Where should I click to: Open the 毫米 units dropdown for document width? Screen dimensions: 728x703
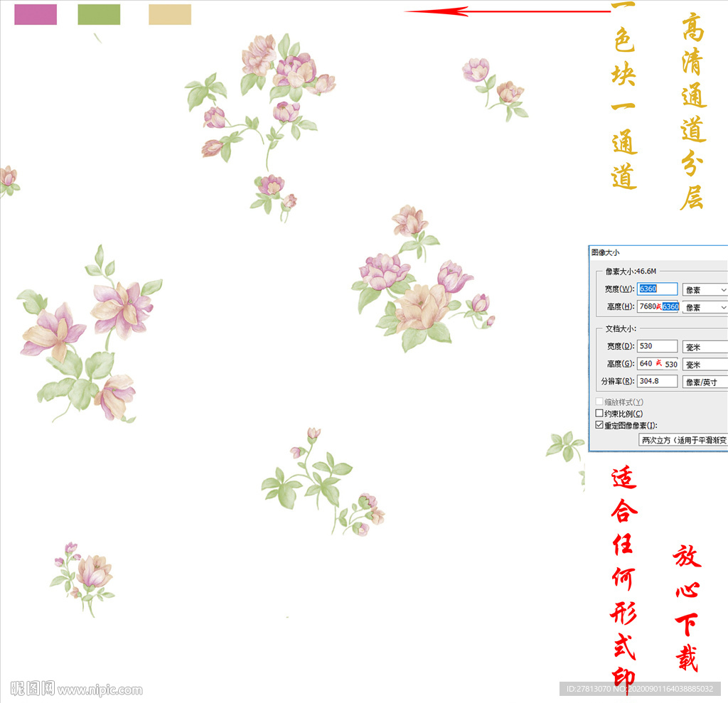coord(705,345)
